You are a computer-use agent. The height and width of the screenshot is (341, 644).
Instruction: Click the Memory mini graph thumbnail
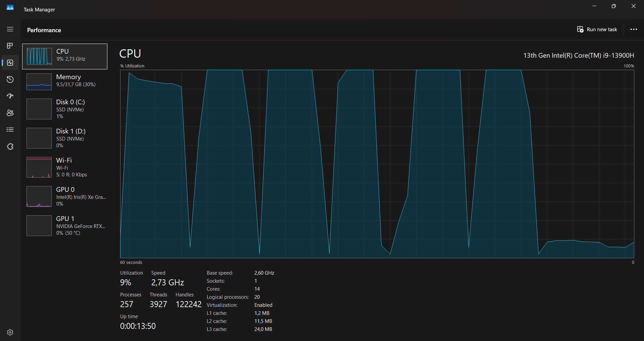(39, 82)
